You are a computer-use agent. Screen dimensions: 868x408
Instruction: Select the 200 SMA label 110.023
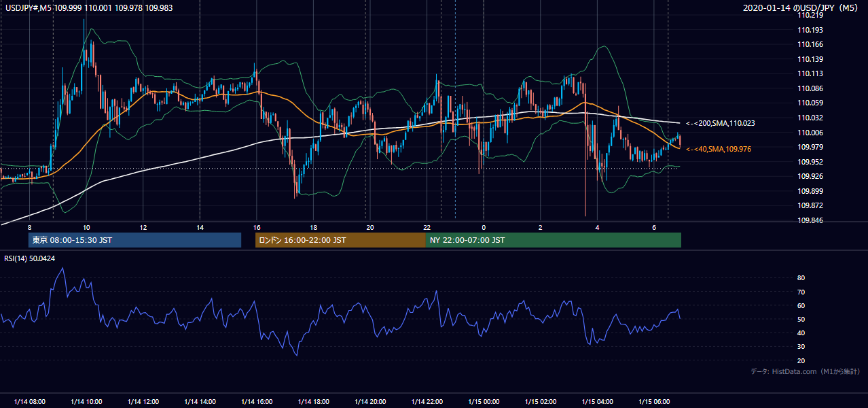[721, 124]
